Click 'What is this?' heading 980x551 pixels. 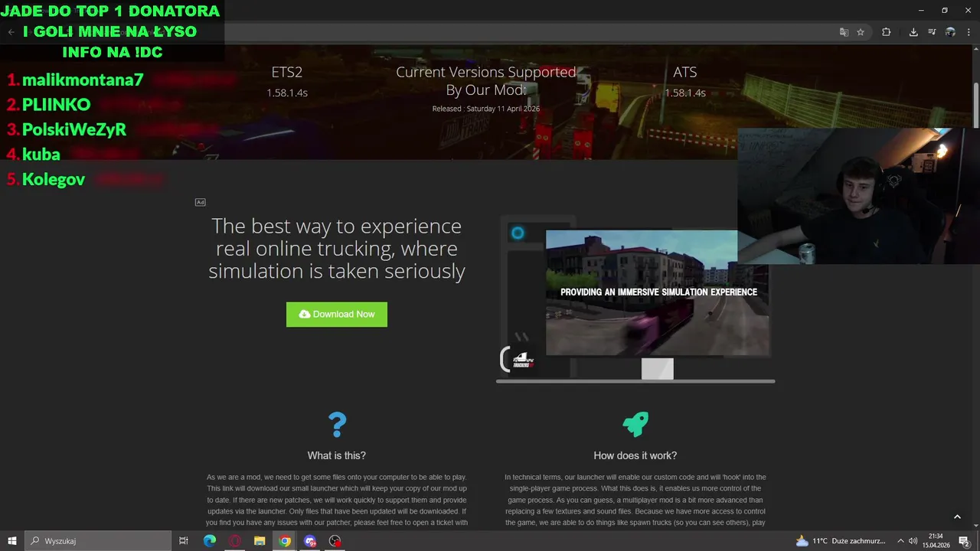[x=337, y=455]
